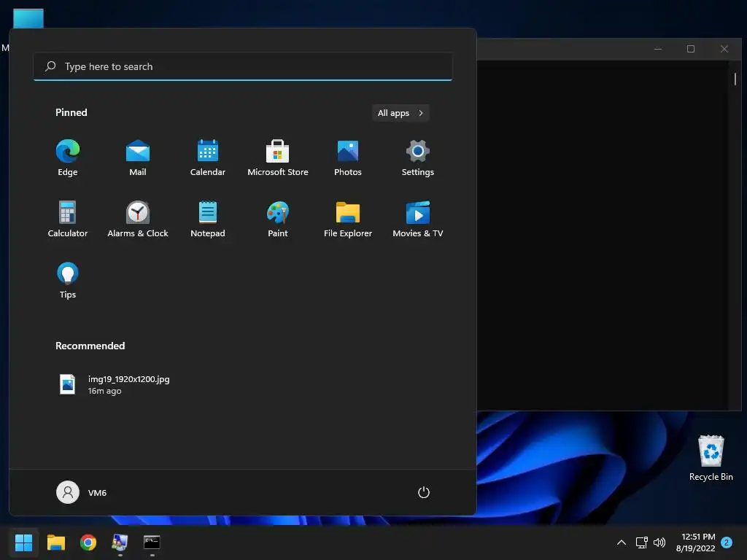Open the Calendar app
This screenshot has height=560, width=747.
click(x=208, y=158)
